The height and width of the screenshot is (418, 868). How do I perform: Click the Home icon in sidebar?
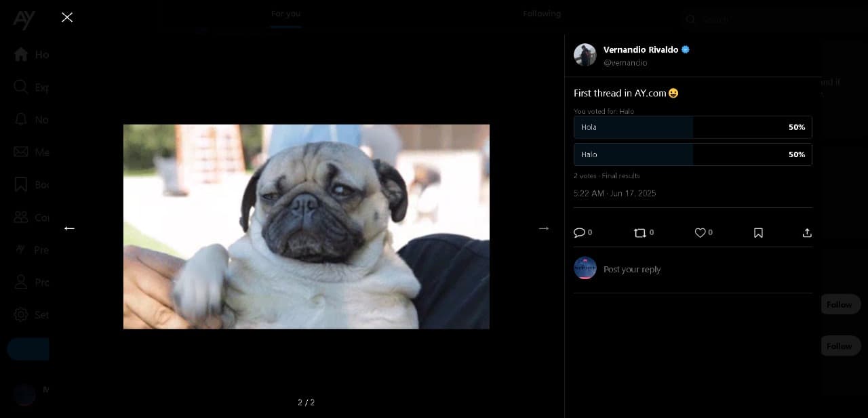pyautogui.click(x=21, y=54)
